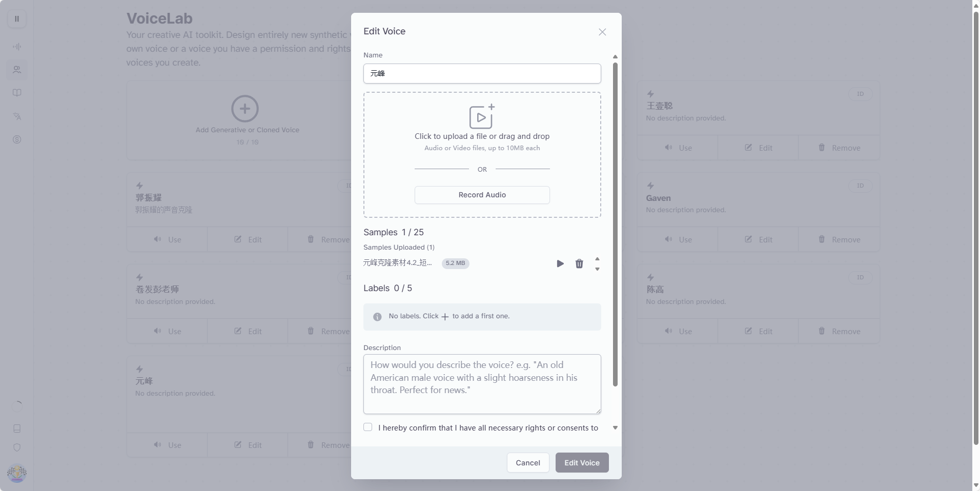Click the info icon in labels notice

(377, 317)
